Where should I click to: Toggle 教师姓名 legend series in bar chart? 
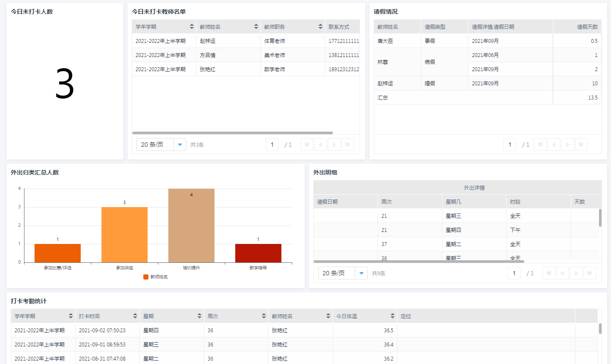156,277
